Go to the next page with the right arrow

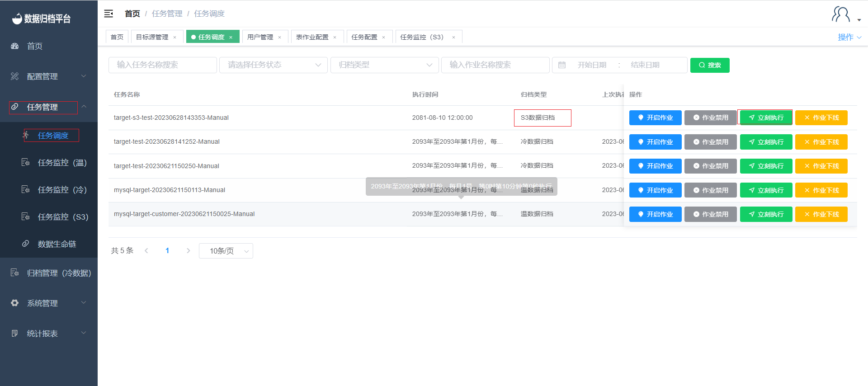point(189,250)
